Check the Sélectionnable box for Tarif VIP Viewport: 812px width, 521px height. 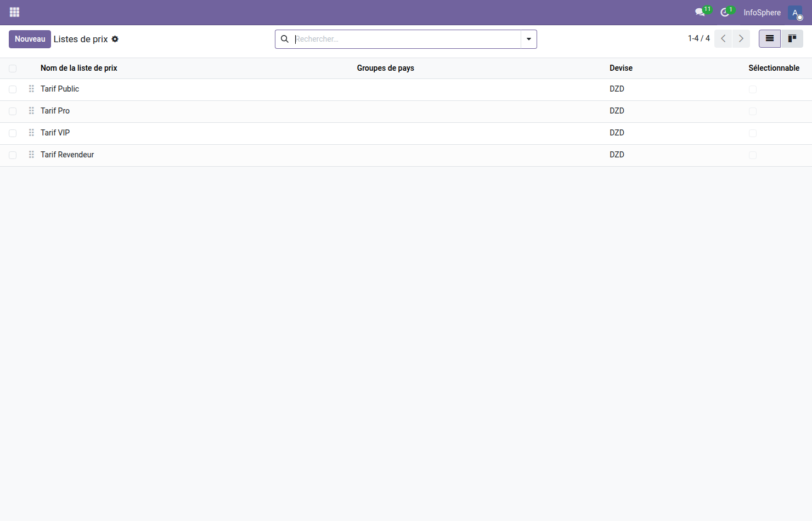(x=753, y=133)
